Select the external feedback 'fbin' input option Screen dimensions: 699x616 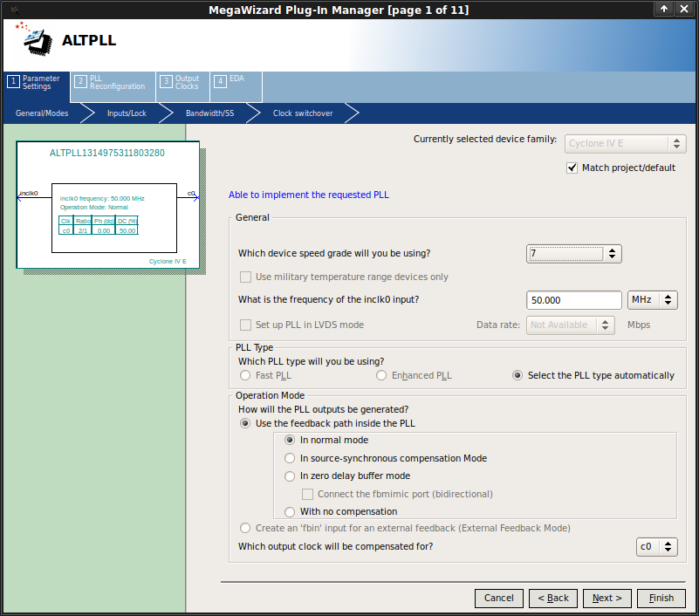[245, 528]
